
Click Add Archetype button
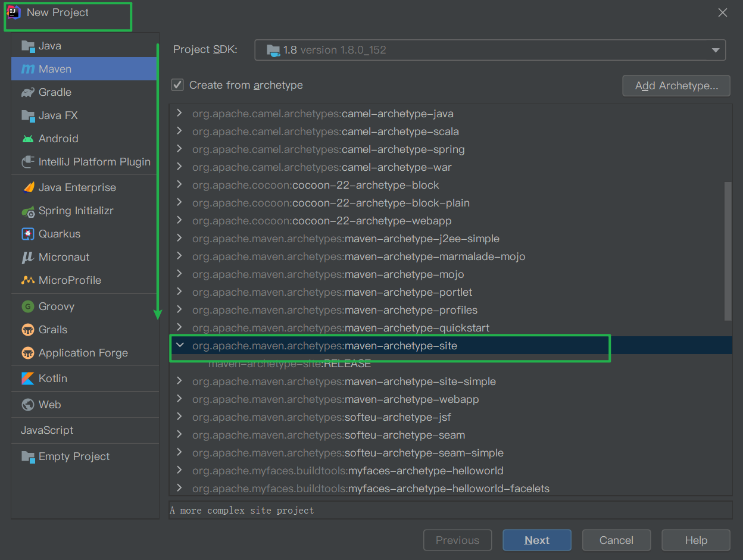(676, 86)
